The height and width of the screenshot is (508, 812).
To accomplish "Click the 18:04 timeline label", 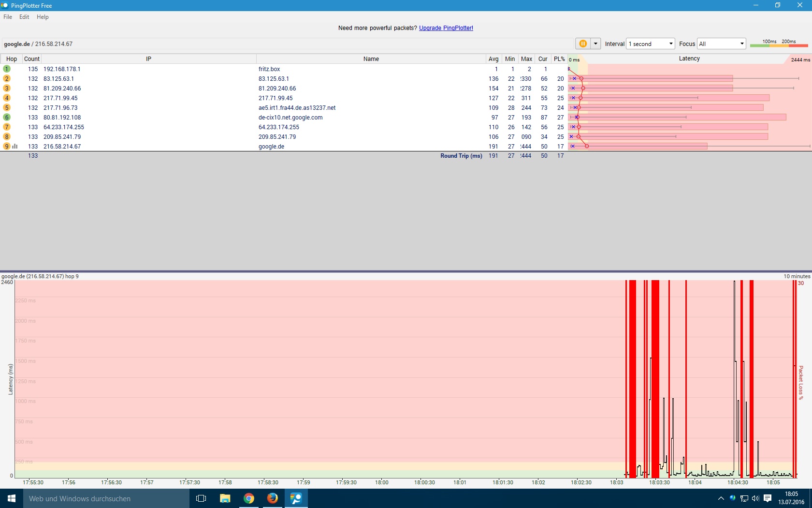I will click(695, 482).
